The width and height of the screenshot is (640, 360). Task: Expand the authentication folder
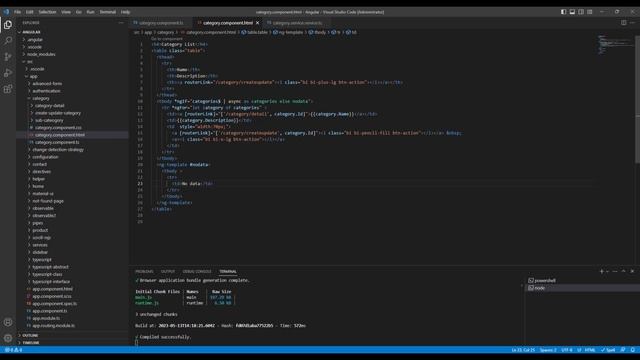(46, 91)
